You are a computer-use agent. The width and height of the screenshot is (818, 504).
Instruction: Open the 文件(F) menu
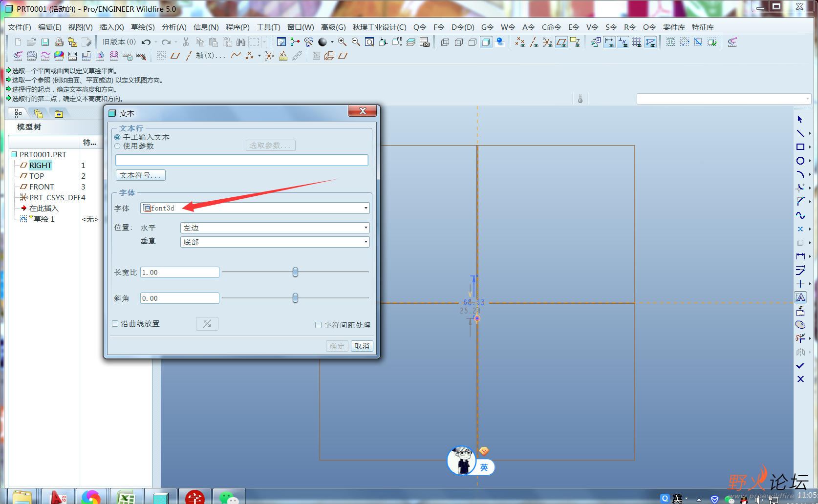tap(20, 27)
